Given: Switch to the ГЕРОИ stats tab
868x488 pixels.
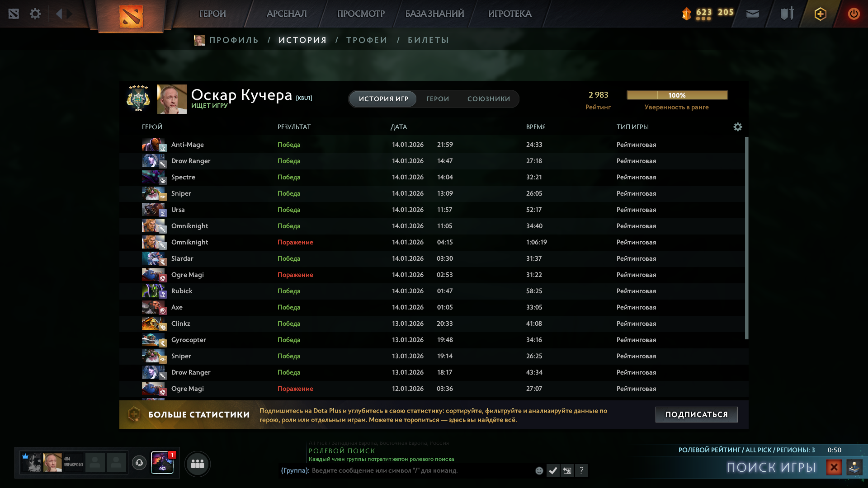Looking at the screenshot, I should point(437,99).
